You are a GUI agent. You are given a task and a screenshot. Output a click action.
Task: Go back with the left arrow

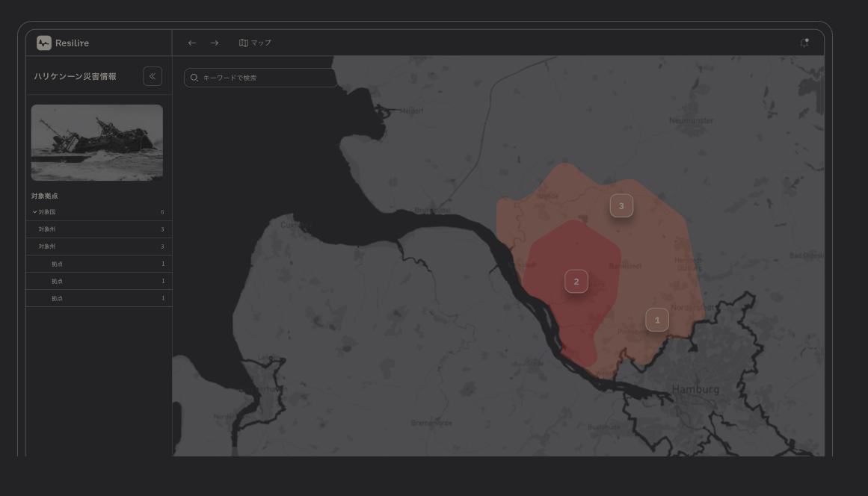192,43
